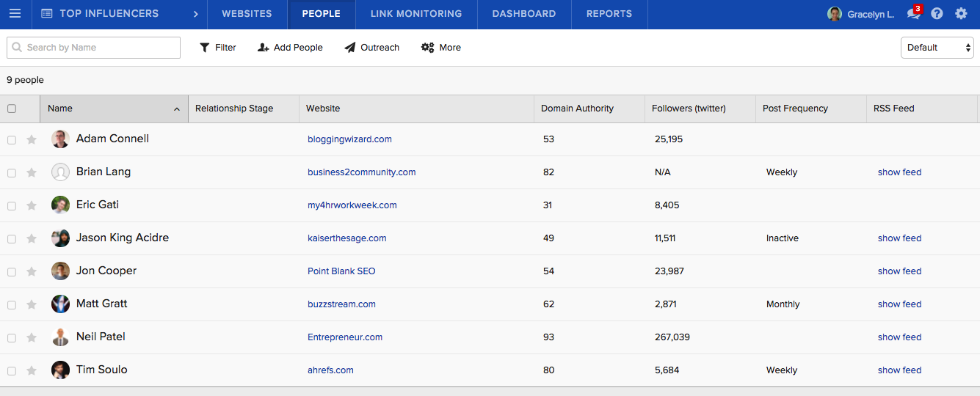Star Tim Soulo as favorite

point(32,370)
